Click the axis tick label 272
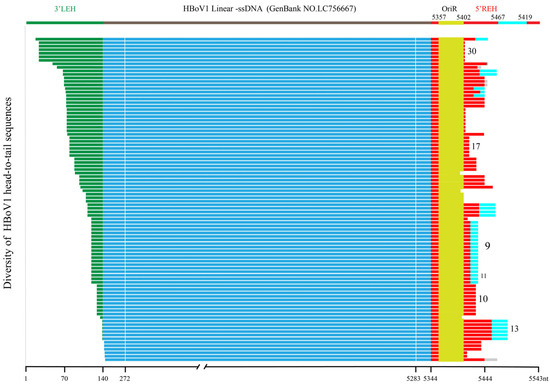Image resolution: width=550 pixels, height=385 pixels. (125, 379)
